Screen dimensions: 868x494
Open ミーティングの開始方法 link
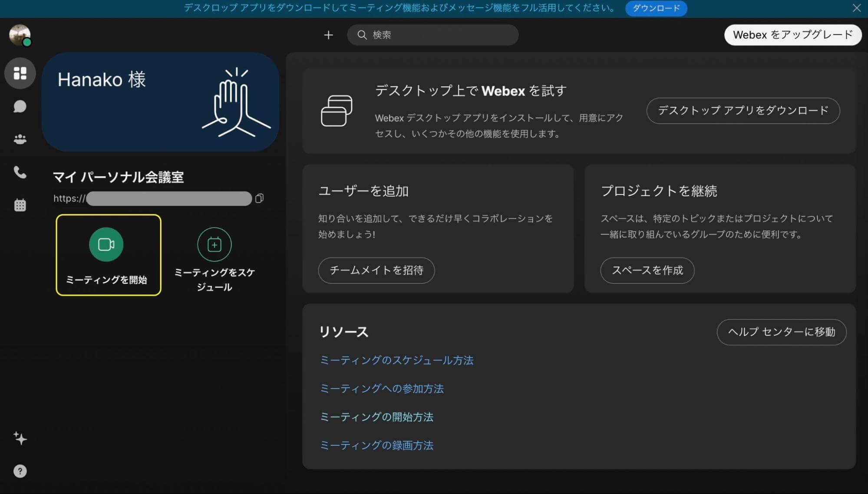click(x=376, y=417)
